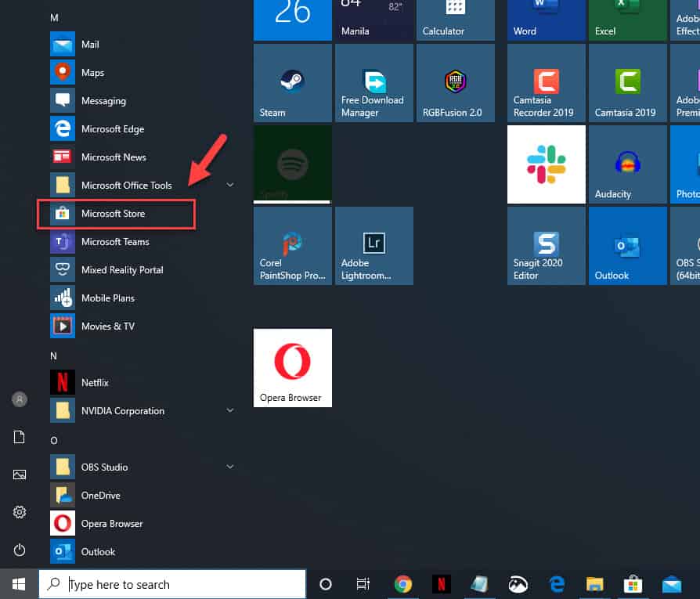This screenshot has width=700, height=599.
Task: Open Netflix from the taskbar
Action: (x=441, y=584)
